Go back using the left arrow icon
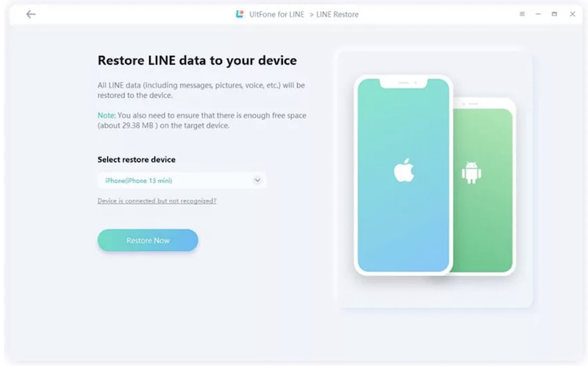588x368 pixels. coord(31,14)
